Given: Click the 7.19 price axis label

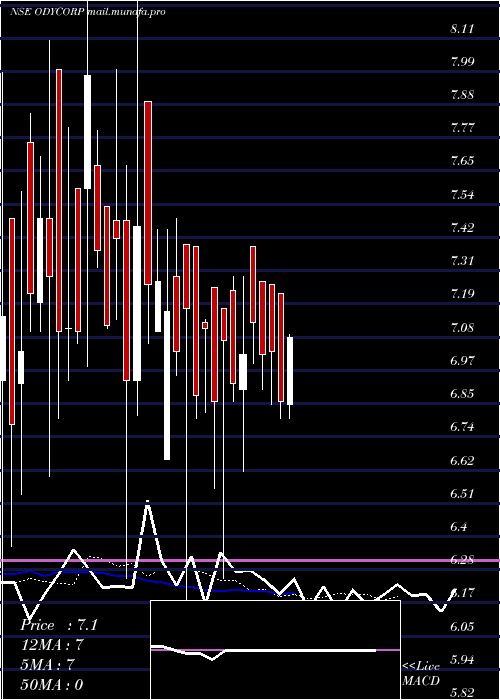Looking at the screenshot, I should pos(462,294).
